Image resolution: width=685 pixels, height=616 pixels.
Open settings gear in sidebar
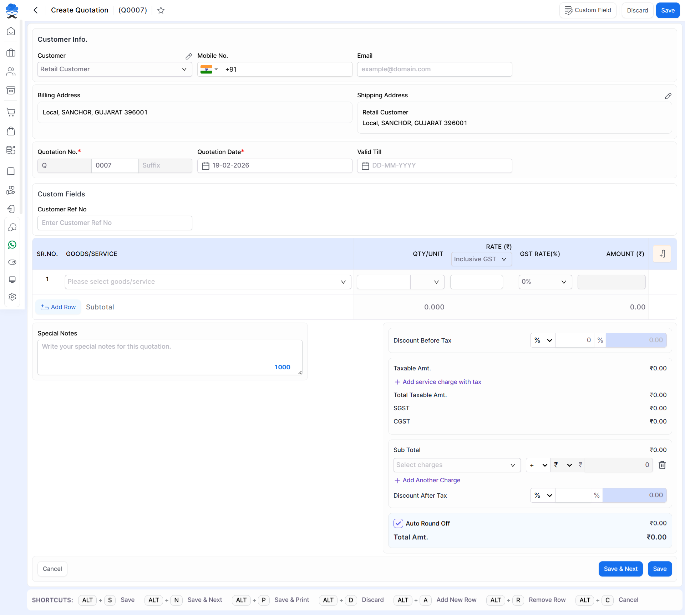pos(12,297)
